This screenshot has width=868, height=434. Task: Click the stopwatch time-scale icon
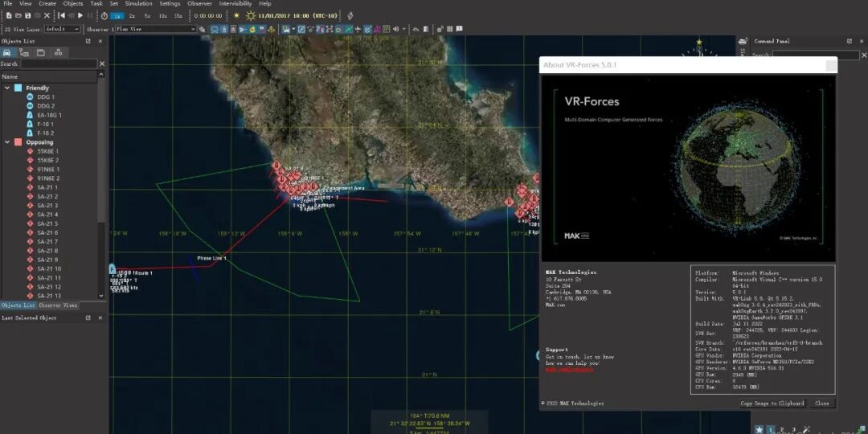click(104, 16)
